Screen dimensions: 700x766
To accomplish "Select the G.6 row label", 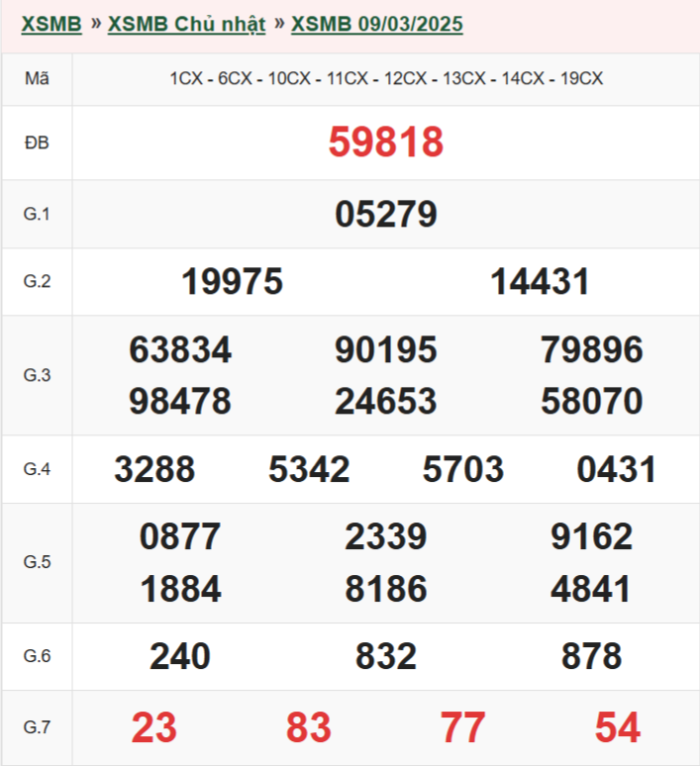I will (x=38, y=655).
